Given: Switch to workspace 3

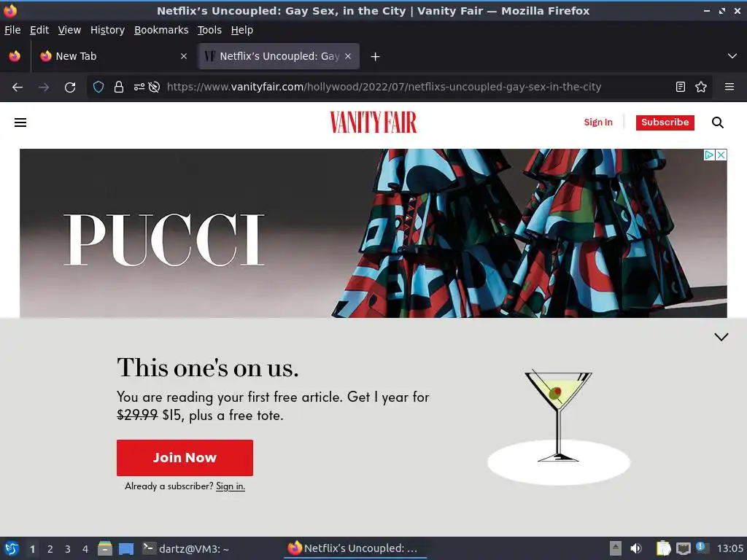Looking at the screenshot, I should click(68, 549).
